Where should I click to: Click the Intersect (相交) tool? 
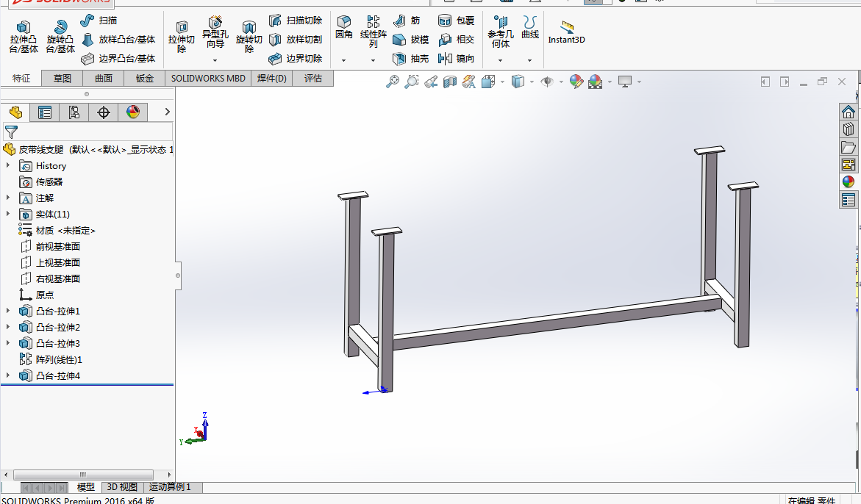click(457, 40)
